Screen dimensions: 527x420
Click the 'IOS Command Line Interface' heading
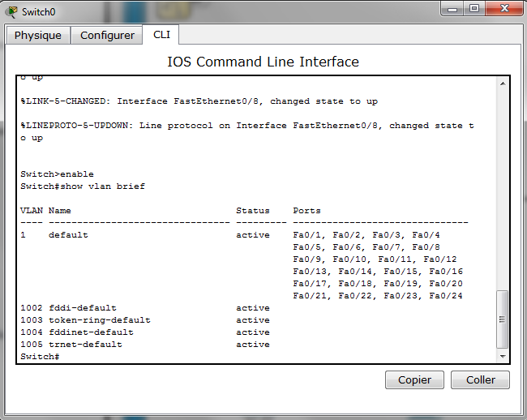point(263,62)
